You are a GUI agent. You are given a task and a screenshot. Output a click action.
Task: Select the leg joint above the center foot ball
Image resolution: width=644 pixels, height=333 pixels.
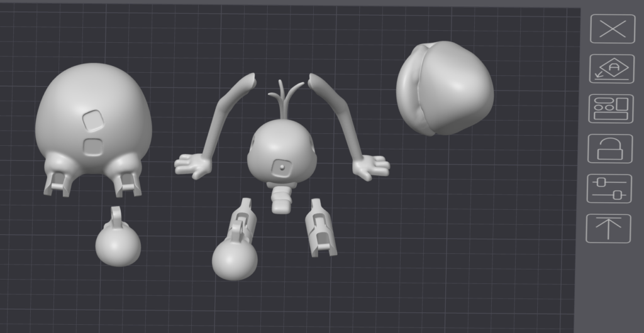tap(241, 220)
